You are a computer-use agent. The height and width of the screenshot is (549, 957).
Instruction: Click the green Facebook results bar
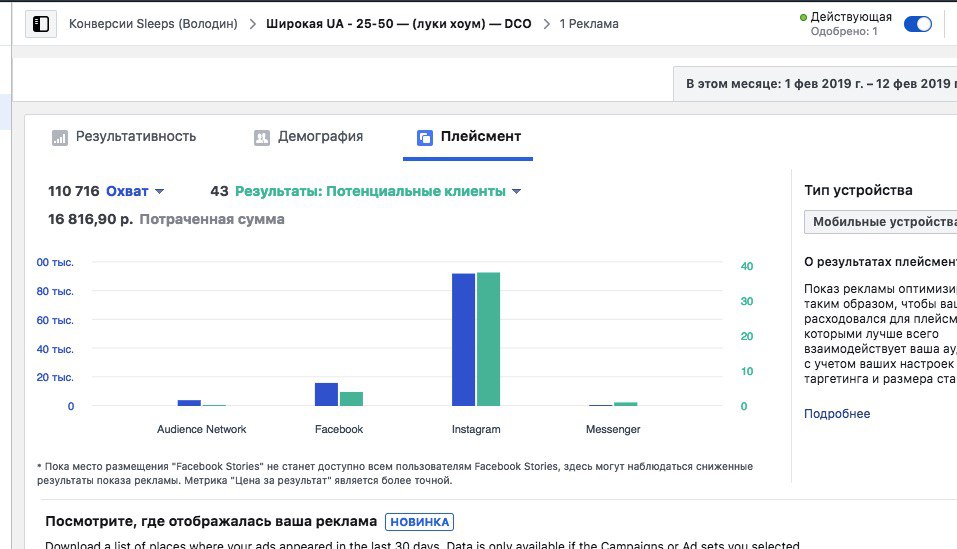click(352, 399)
